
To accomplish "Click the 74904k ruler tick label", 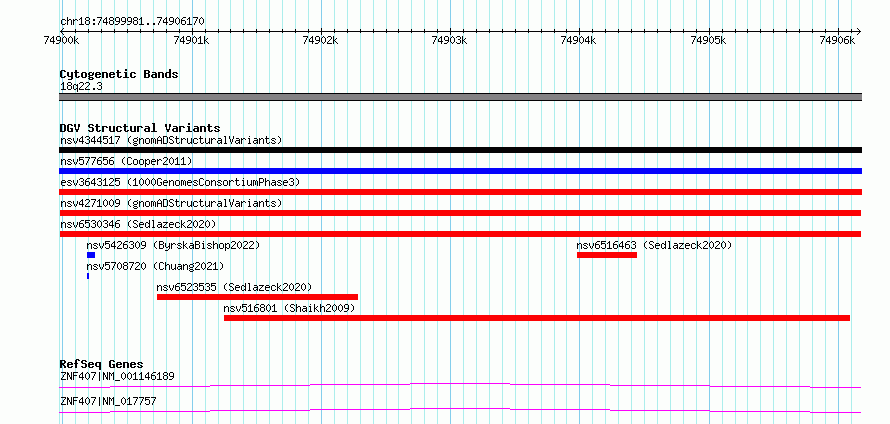I will click(578, 40).
